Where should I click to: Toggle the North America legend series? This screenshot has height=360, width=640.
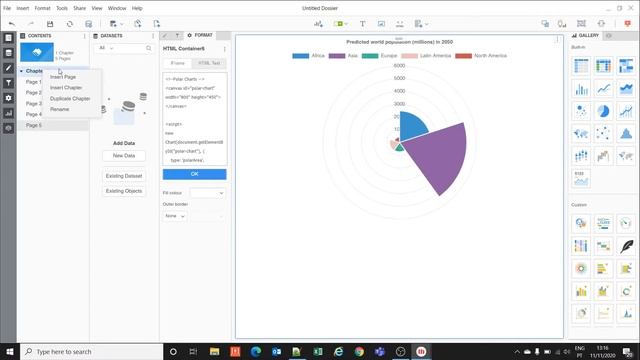[x=481, y=56]
